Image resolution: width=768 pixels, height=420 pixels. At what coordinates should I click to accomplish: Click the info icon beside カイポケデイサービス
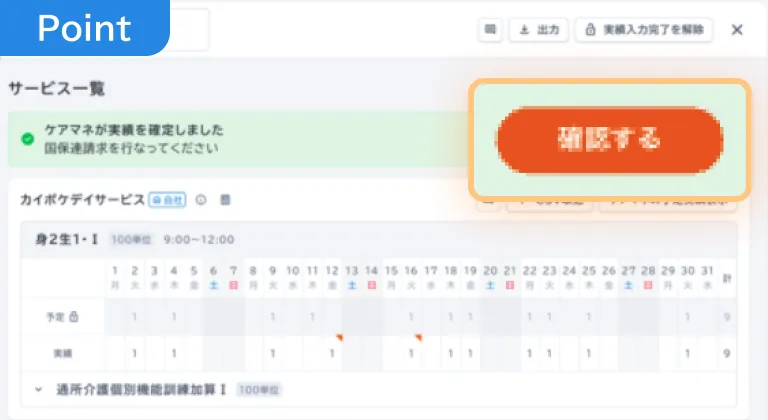[201, 200]
